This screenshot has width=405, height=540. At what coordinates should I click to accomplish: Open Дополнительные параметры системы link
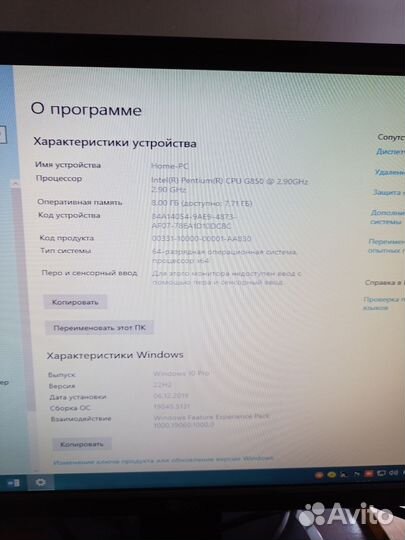tap(387, 217)
